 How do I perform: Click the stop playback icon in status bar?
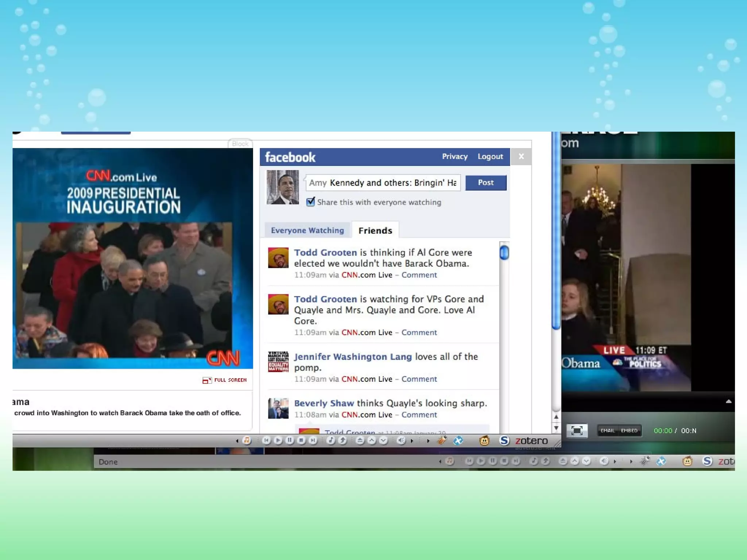click(x=301, y=440)
